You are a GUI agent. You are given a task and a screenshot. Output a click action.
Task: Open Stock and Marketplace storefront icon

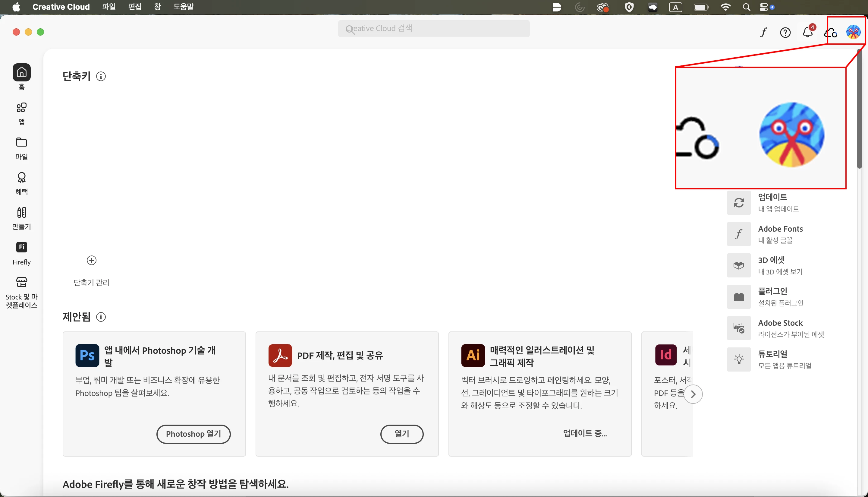pyautogui.click(x=21, y=282)
